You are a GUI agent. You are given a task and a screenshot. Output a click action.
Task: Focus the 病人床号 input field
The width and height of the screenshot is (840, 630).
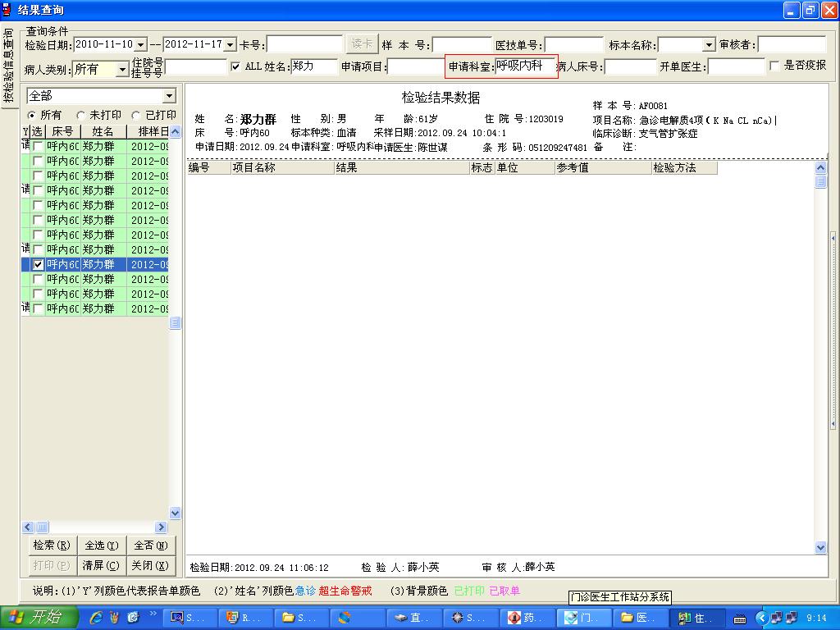pyautogui.click(x=630, y=66)
